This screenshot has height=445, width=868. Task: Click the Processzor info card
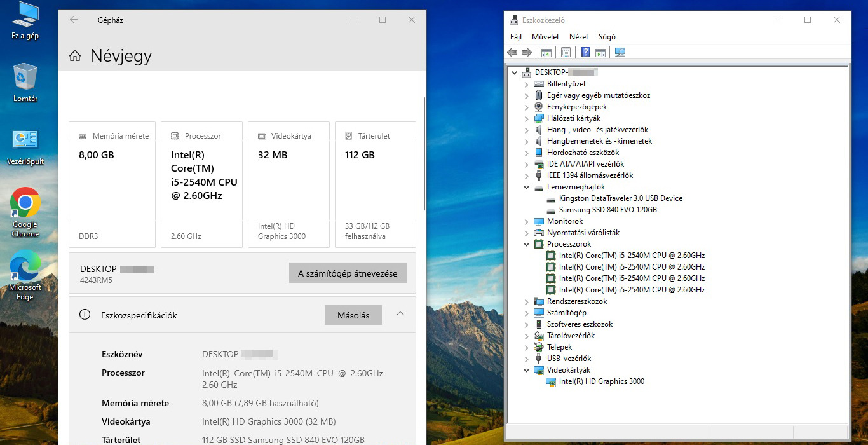pyautogui.click(x=201, y=184)
